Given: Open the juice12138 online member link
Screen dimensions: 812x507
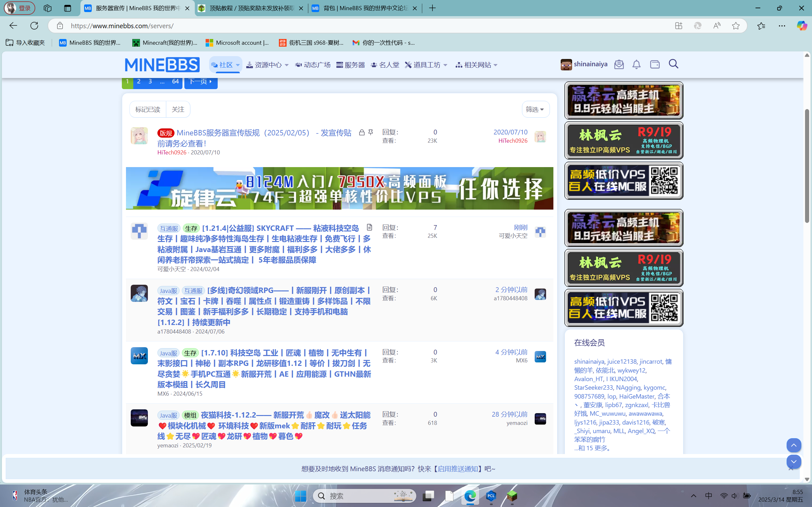Looking at the screenshot, I should pos(621,361).
